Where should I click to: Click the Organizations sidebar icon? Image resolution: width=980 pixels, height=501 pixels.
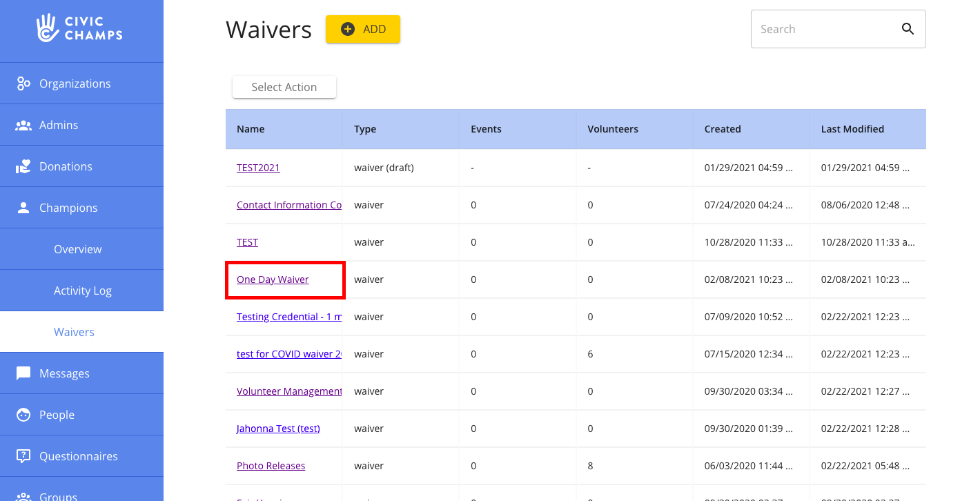click(x=23, y=83)
